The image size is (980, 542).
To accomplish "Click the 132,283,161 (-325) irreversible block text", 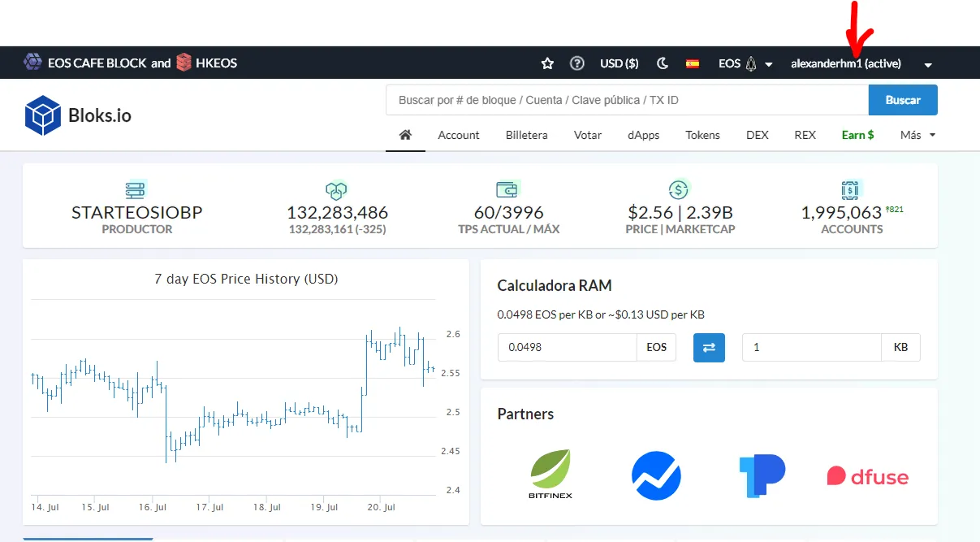I will pyautogui.click(x=337, y=229).
